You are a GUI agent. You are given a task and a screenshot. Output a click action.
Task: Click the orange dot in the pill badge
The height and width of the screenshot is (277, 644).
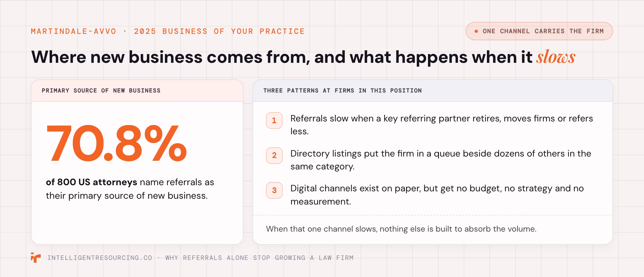point(476,31)
